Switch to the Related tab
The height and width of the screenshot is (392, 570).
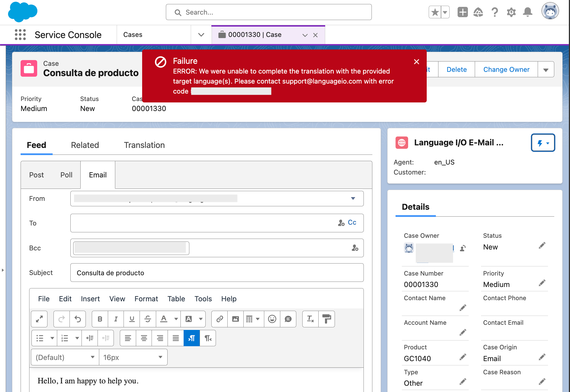click(85, 145)
